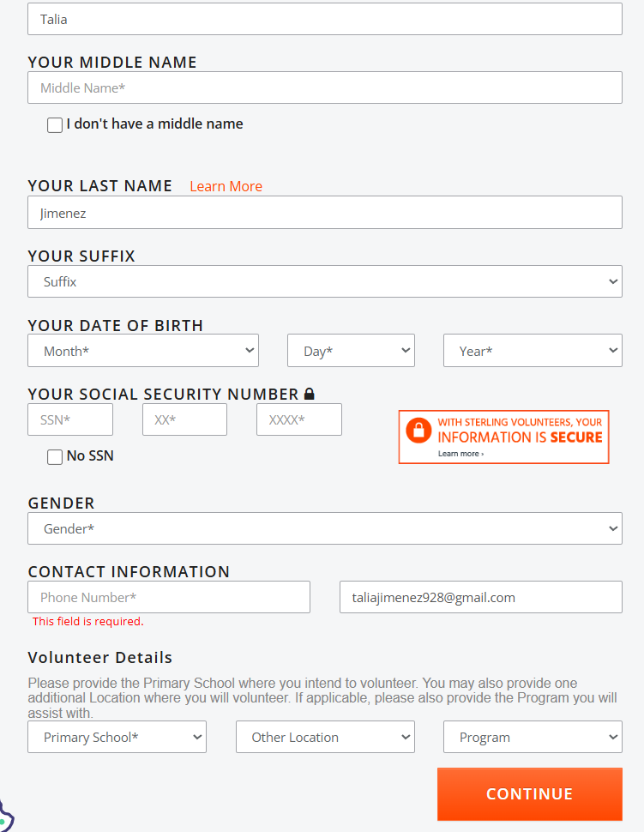
Task: Click the chat widget icon at bottom-left corner
Action: [x=5, y=817]
